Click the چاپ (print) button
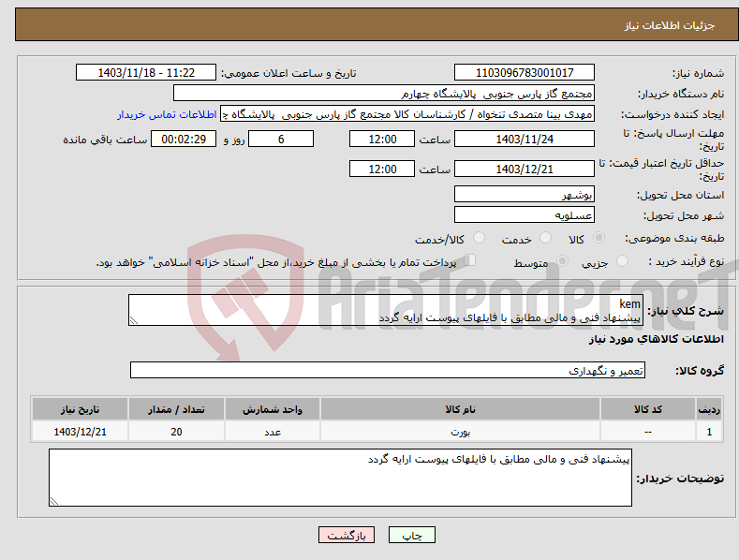739x560 pixels. (x=411, y=535)
